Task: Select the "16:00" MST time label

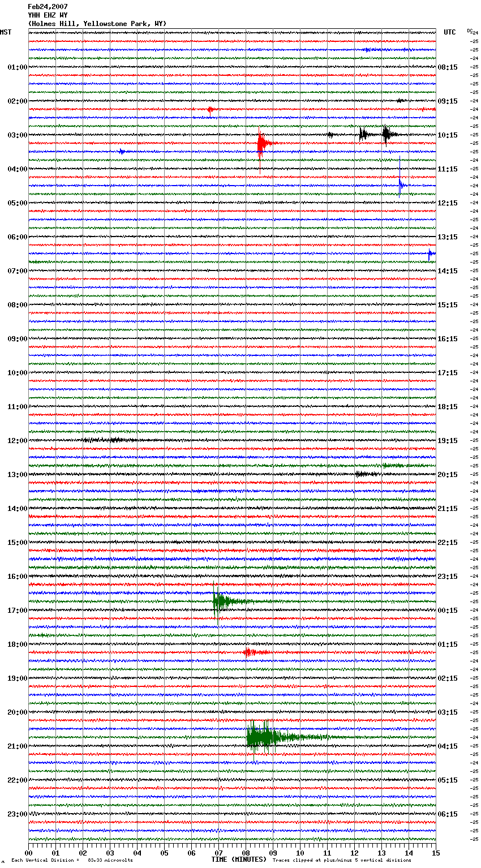Action: click(x=18, y=577)
